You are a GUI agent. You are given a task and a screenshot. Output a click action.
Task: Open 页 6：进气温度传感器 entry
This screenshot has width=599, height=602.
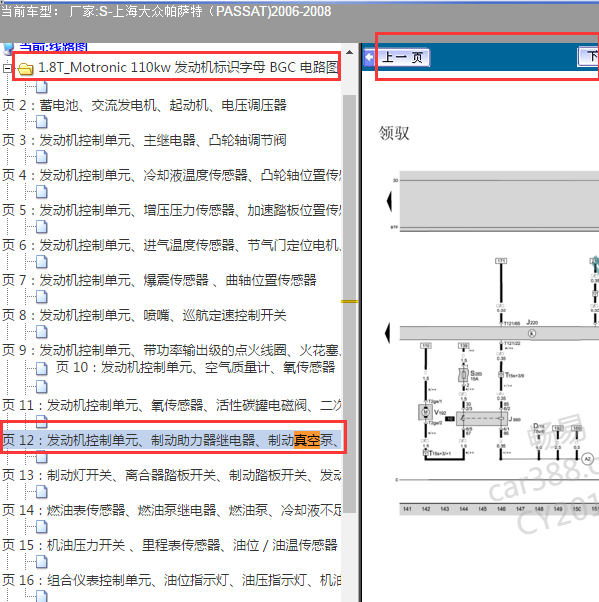(172, 245)
